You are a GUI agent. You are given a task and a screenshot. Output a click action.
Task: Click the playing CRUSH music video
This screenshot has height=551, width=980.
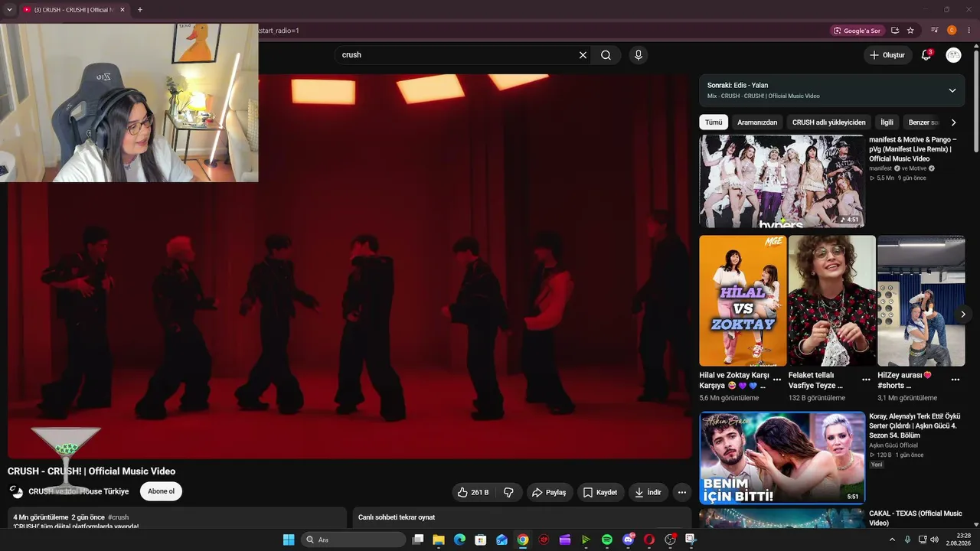[350, 266]
